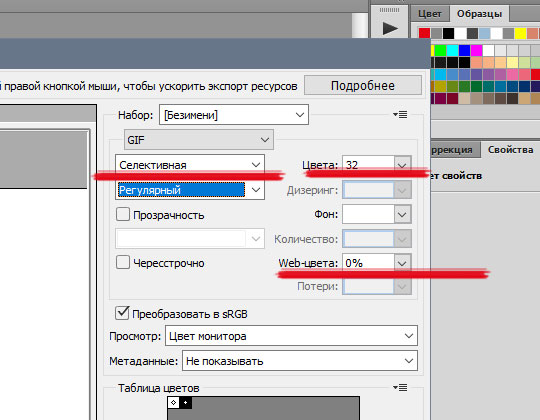This screenshot has width=540, height=420.
Task: Switch to the Свойства tab
Action: tap(510, 149)
